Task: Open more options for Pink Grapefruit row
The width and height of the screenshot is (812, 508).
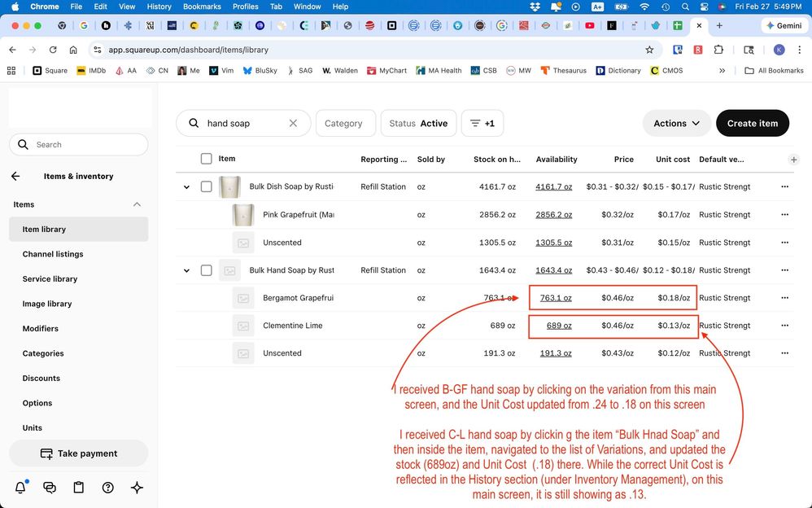Action: [x=784, y=215]
